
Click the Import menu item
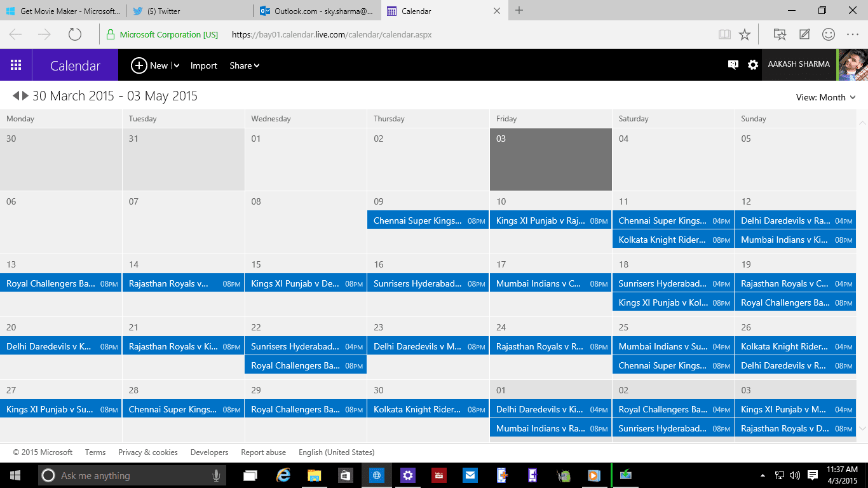(204, 65)
